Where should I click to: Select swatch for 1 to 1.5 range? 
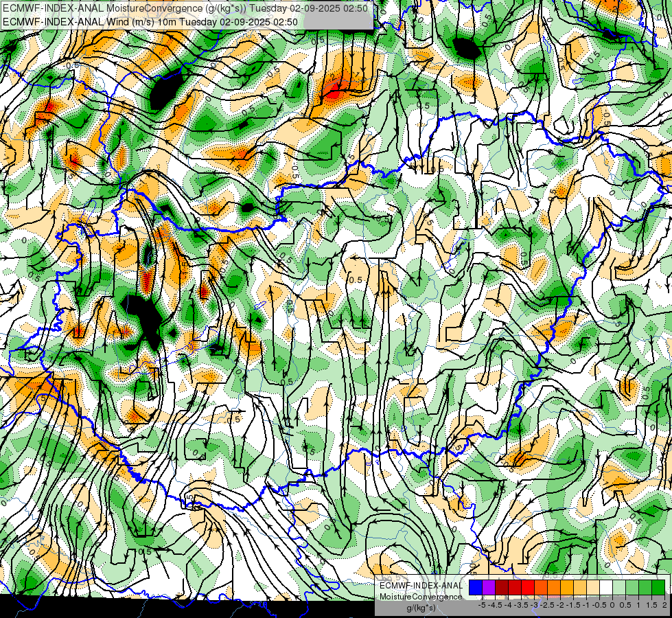pyautogui.click(x=645, y=588)
